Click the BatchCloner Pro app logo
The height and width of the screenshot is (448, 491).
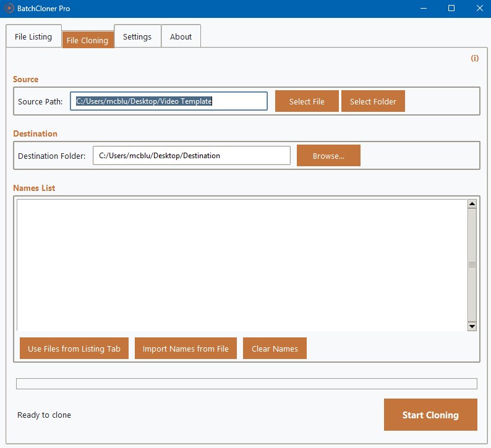(x=9, y=8)
